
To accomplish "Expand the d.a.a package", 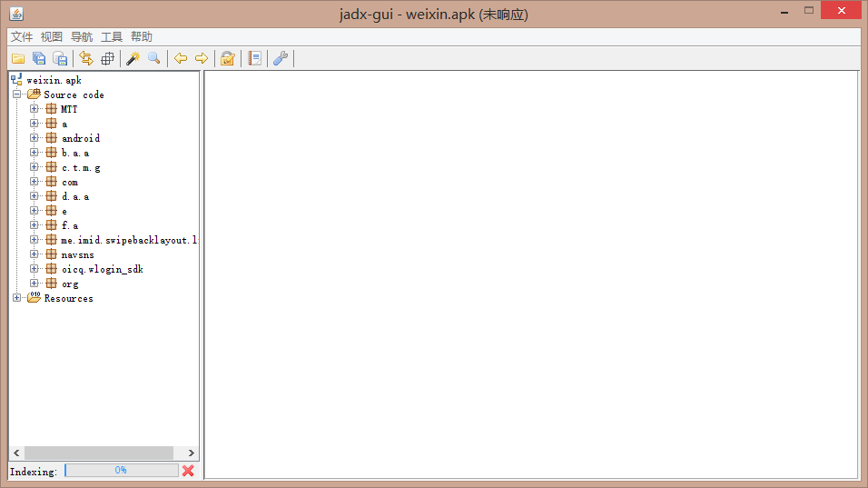I will (x=35, y=195).
